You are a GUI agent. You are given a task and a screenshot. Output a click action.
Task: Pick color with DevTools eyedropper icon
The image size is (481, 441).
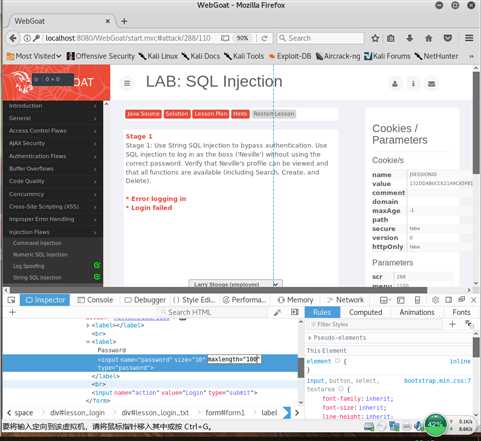pyautogui.click(x=277, y=312)
